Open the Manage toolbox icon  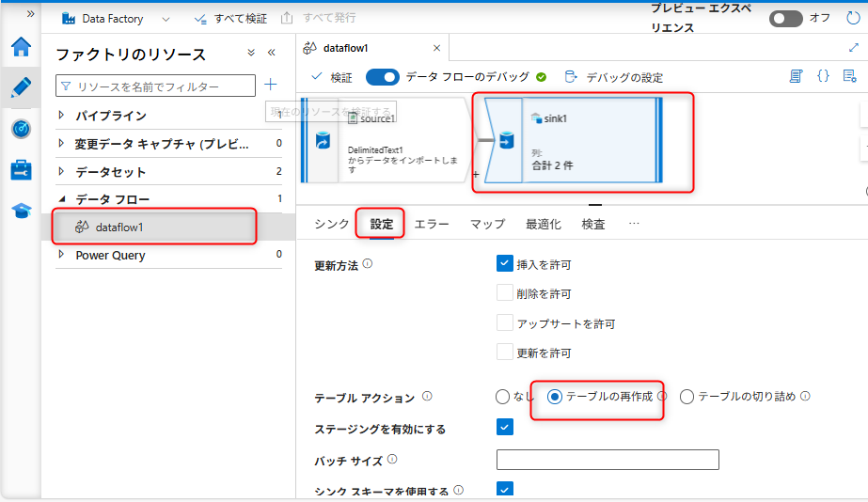[x=21, y=170]
